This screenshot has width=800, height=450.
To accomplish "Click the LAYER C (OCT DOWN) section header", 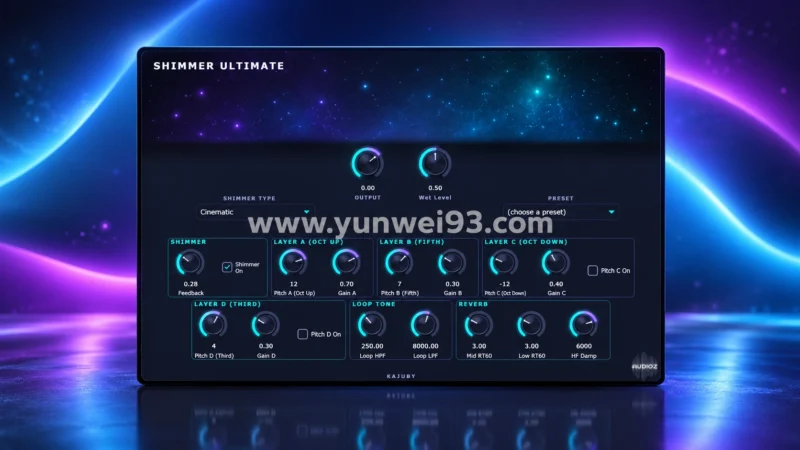I will click(526, 242).
